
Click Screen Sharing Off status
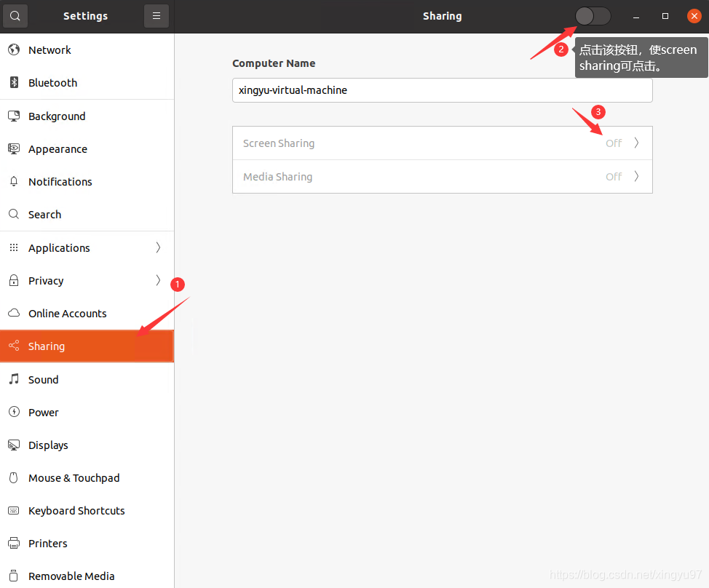(614, 143)
